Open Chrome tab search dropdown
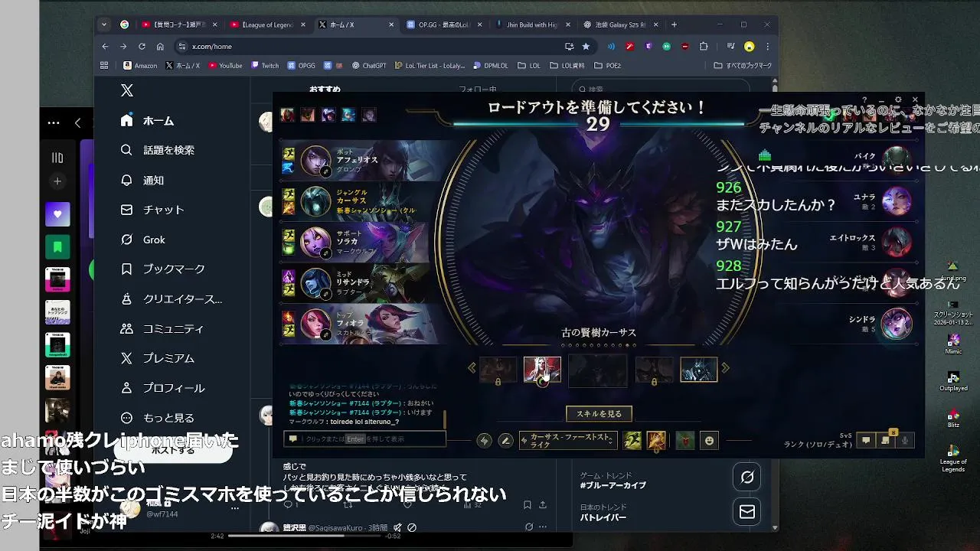Image resolution: width=980 pixels, height=551 pixels. (104, 24)
